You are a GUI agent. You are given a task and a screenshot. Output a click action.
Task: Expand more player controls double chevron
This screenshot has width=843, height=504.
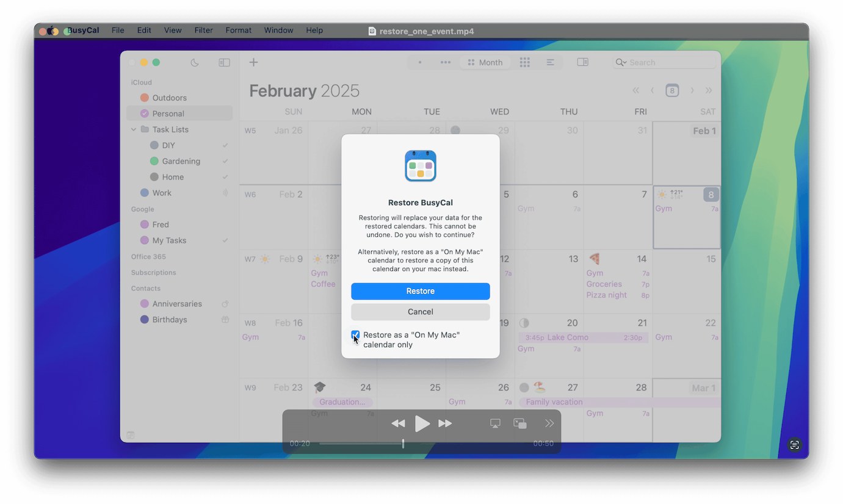click(x=549, y=423)
